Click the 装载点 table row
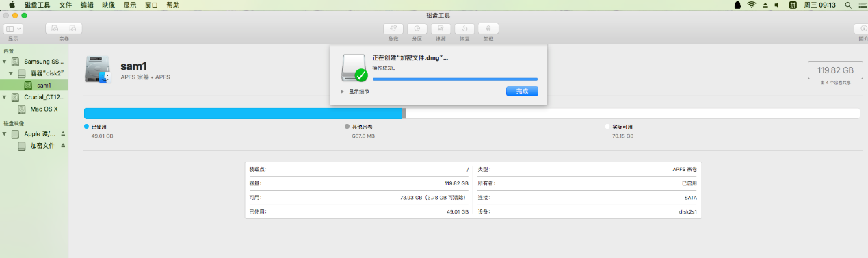868x258 pixels. coord(358,169)
